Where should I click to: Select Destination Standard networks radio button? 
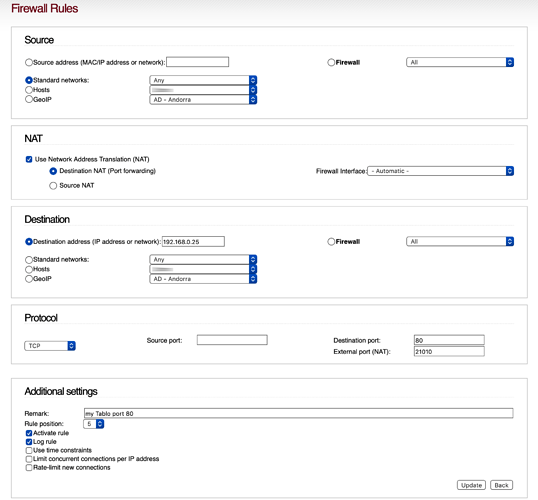(x=29, y=259)
